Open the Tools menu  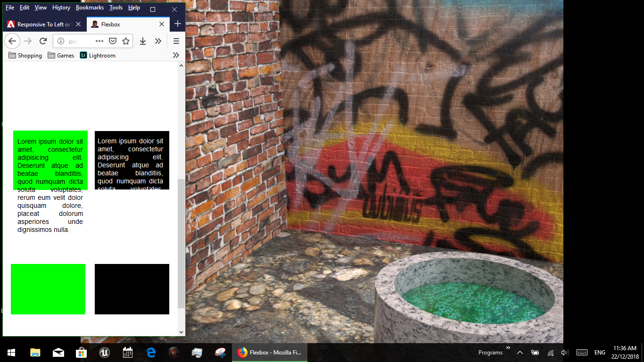point(116,8)
